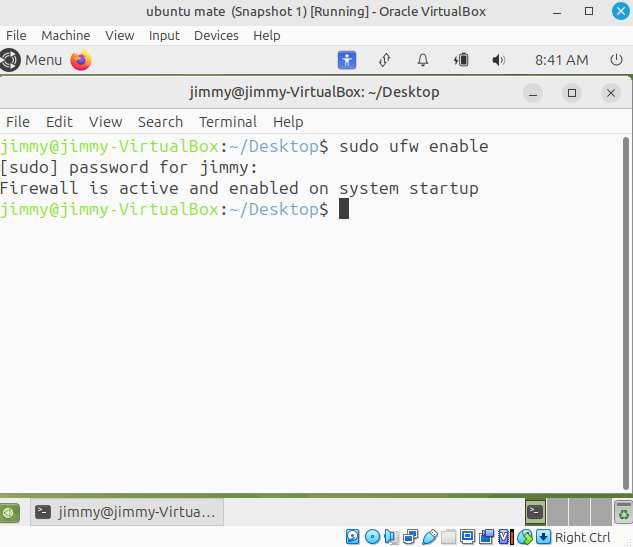
Task: Open the notifications bell icon
Action: (x=423, y=60)
